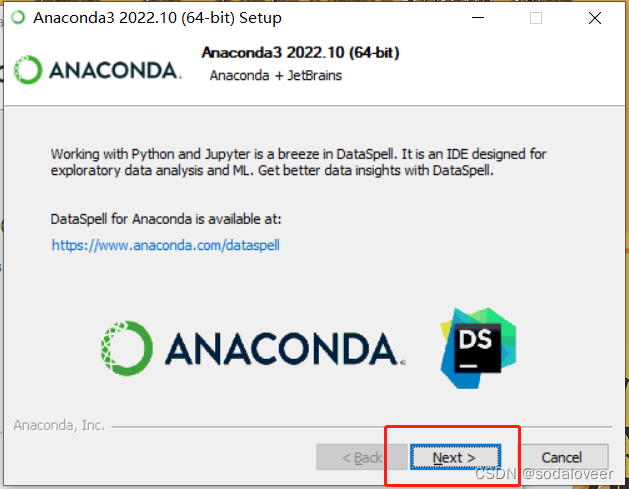Click the 'Anaconda3 2022.10 (64-bit) Setup' title text
Image resolution: width=629 pixels, height=489 pixels.
point(157,18)
